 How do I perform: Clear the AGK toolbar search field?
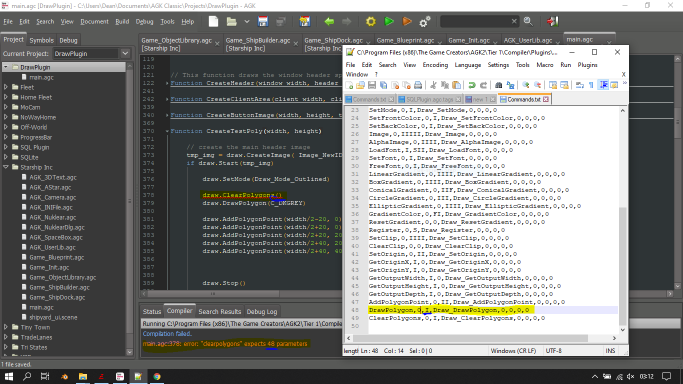click(514, 21)
